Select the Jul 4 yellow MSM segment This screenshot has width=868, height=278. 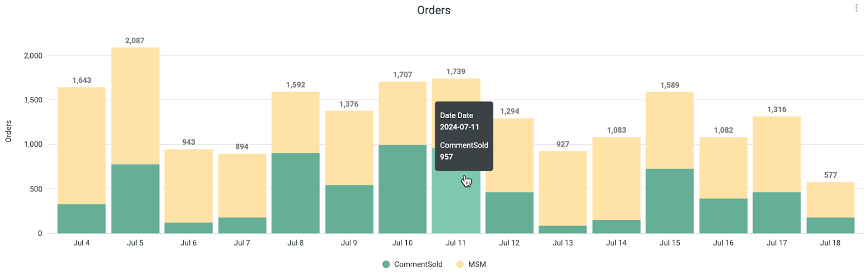(x=81, y=146)
